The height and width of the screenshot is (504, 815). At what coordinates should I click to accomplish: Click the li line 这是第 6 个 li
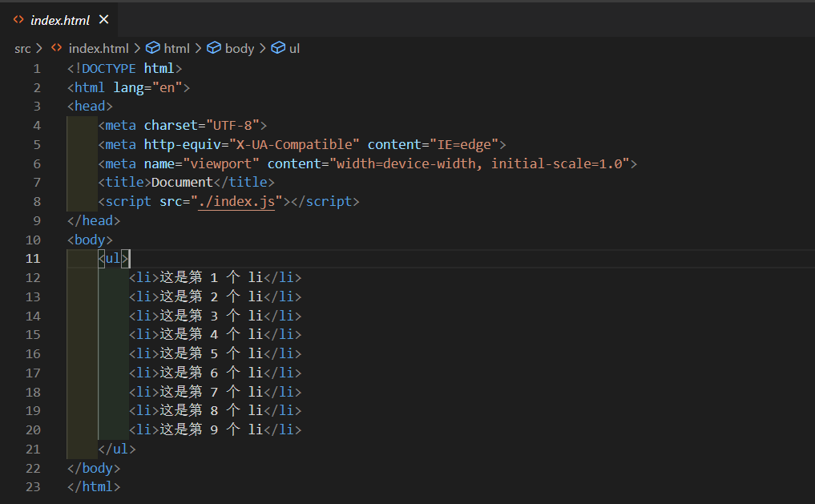(x=216, y=373)
